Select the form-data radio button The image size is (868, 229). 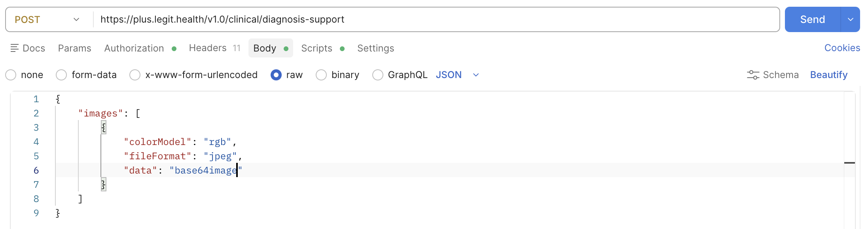point(61,75)
